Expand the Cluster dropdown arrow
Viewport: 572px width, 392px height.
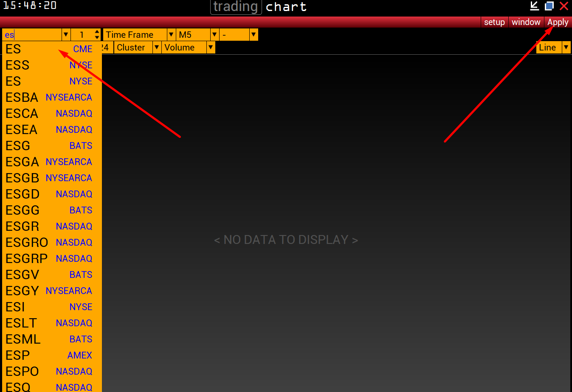[x=157, y=48]
